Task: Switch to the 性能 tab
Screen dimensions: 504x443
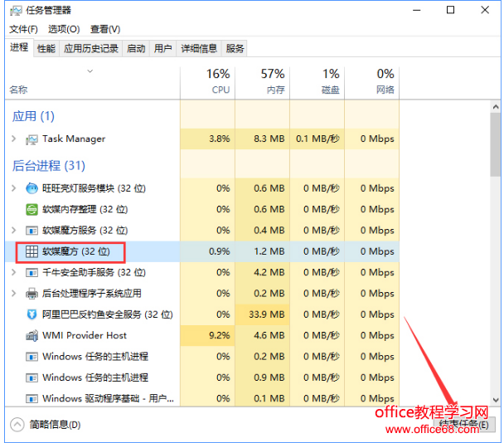Action: (x=46, y=49)
